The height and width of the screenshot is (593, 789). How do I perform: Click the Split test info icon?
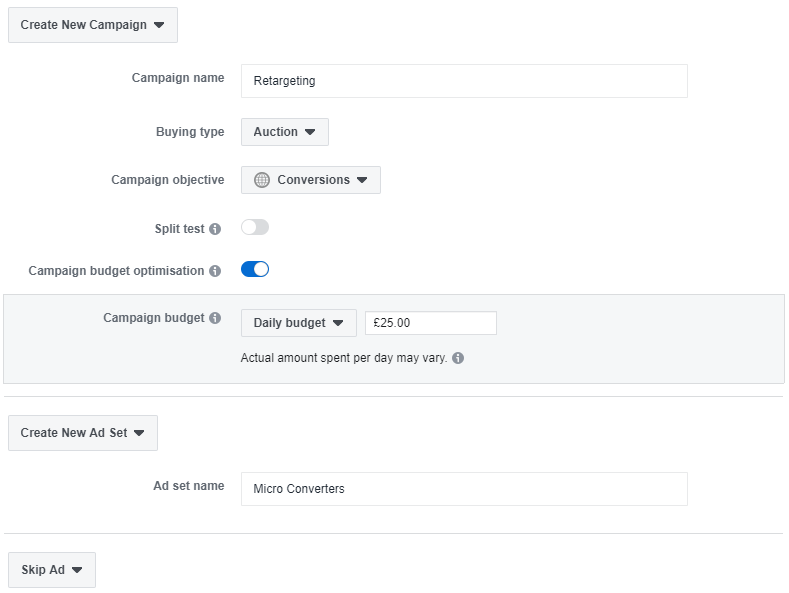(215, 229)
